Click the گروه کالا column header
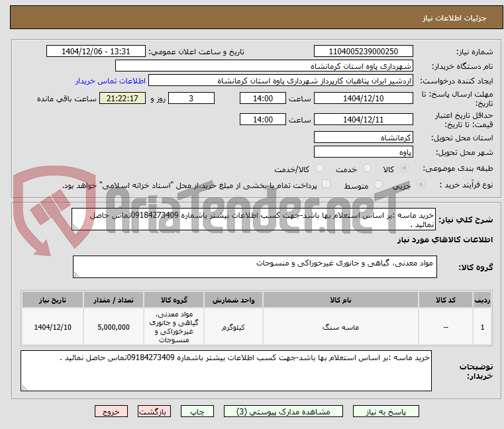 coord(174,300)
